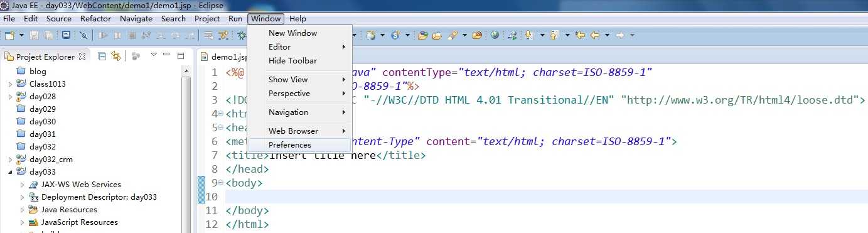The image size is (868, 233).
Task: Click the Next Annotation down-arrow icon
Action: tap(529, 35)
